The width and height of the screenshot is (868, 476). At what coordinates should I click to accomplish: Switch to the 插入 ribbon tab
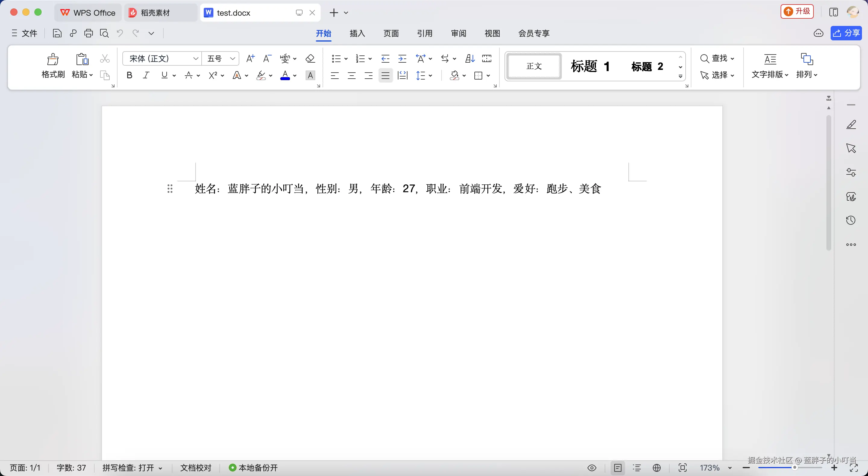coord(357,33)
